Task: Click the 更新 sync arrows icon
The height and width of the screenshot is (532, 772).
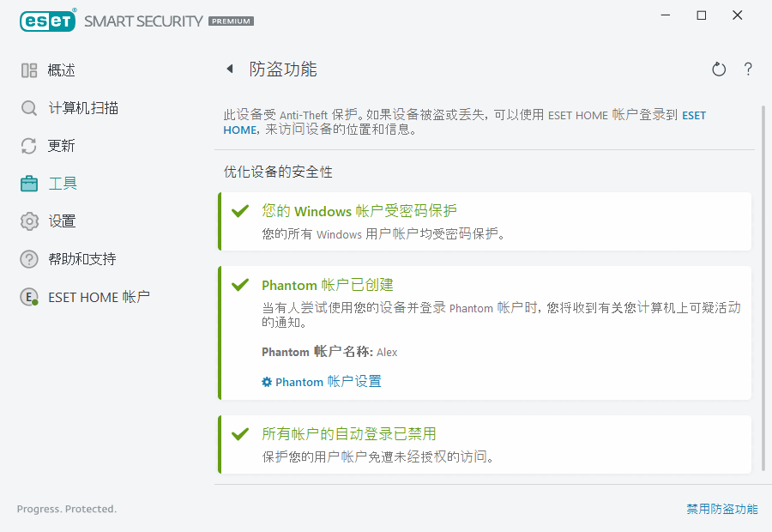Action: 28,145
